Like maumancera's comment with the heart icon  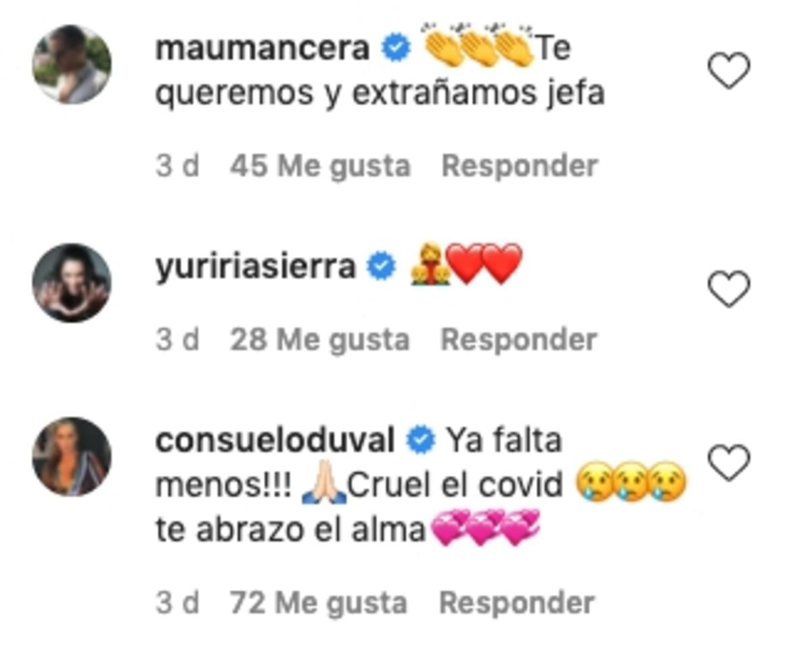729,70
